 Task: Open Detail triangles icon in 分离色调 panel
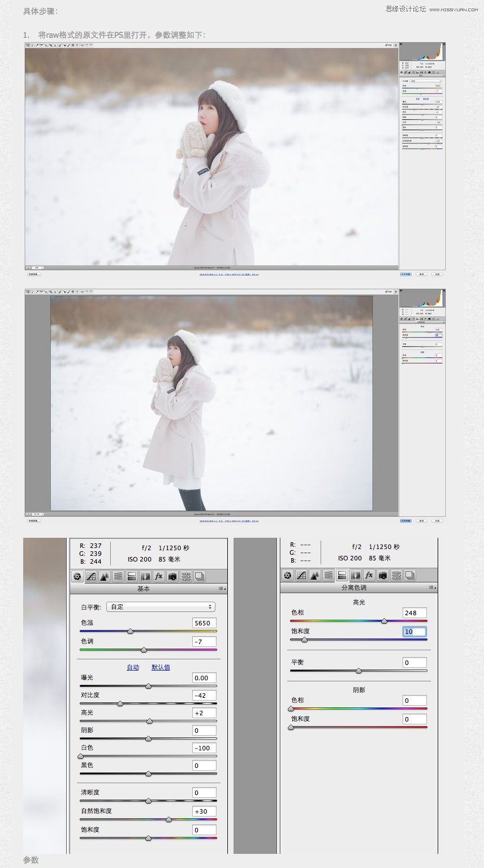pyautogui.click(x=315, y=575)
